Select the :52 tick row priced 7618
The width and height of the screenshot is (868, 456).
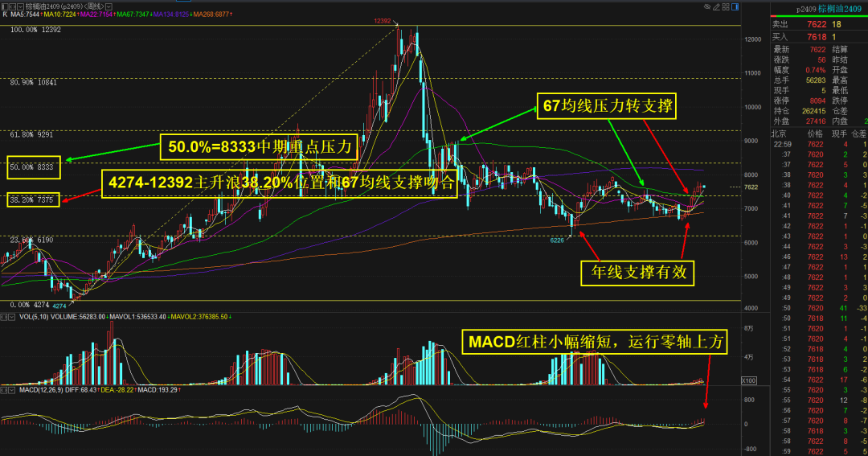click(x=820, y=349)
